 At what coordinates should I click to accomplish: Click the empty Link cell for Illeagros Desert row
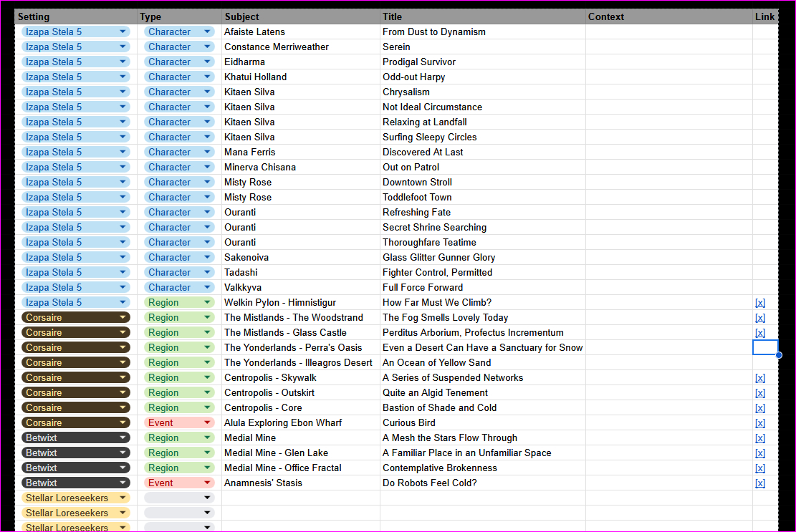tap(764, 362)
